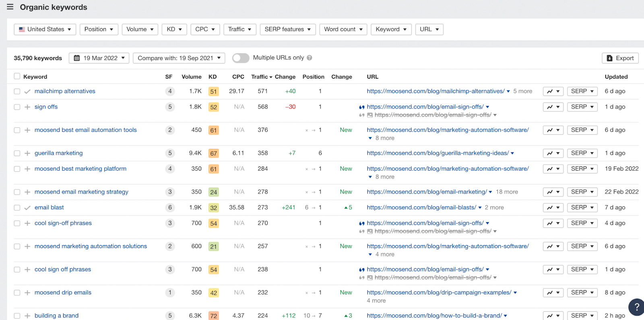Open the hamburger menu beside Organic keywords
This screenshot has width=644, height=320.
[x=10, y=7]
